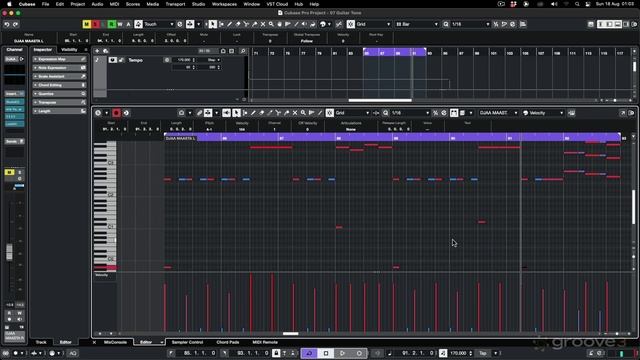This screenshot has width=640, height=360.
Task: Switch to the Track tab at bottom left
Action: click(41, 342)
